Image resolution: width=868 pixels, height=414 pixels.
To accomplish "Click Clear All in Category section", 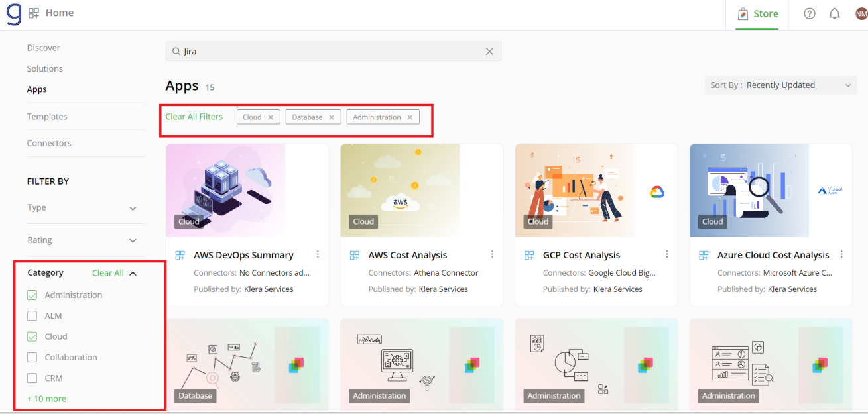I will pyautogui.click(x=108, y=273).
